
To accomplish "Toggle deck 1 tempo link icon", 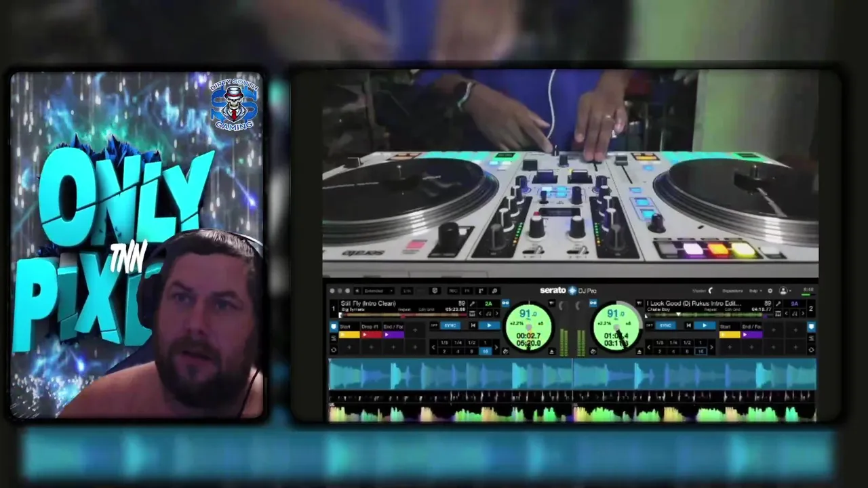I will pos(505,303).
